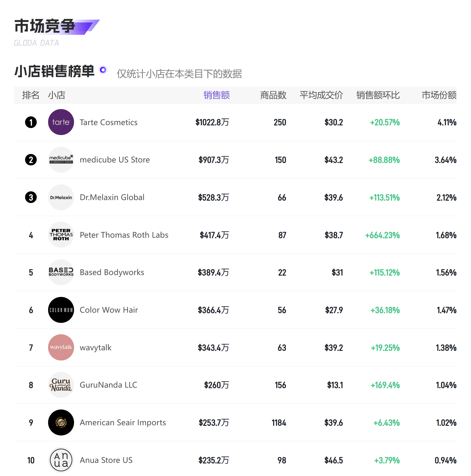Viewport: 471px width, 476px height.
Task: Click sales value $907.3万
Action: tap(214, 160)
